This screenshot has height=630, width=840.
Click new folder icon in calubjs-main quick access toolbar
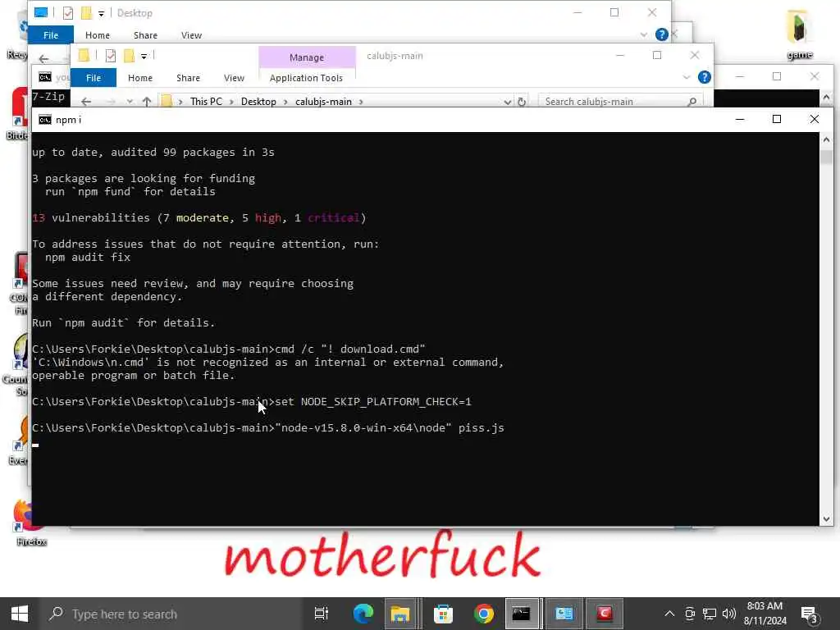click(x=129, y=56)
